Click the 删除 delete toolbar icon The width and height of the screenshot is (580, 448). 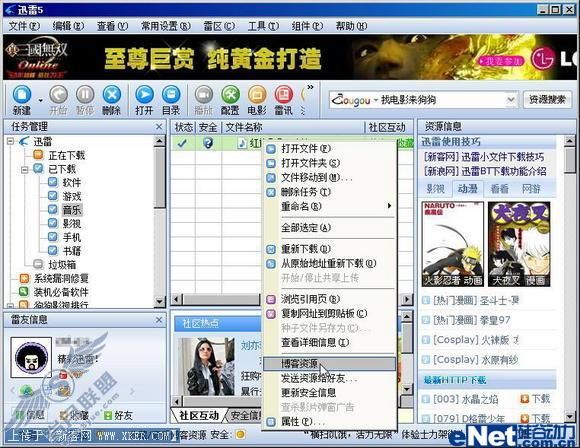point(112,100)
